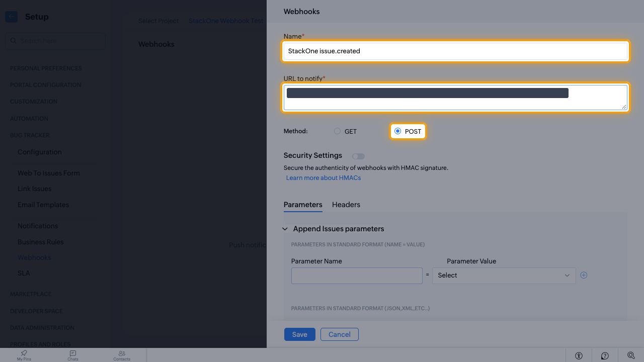Open Link Issues sidebar item
The height and width of the screenshot is (362, 644).
click(x=35, y=189)
